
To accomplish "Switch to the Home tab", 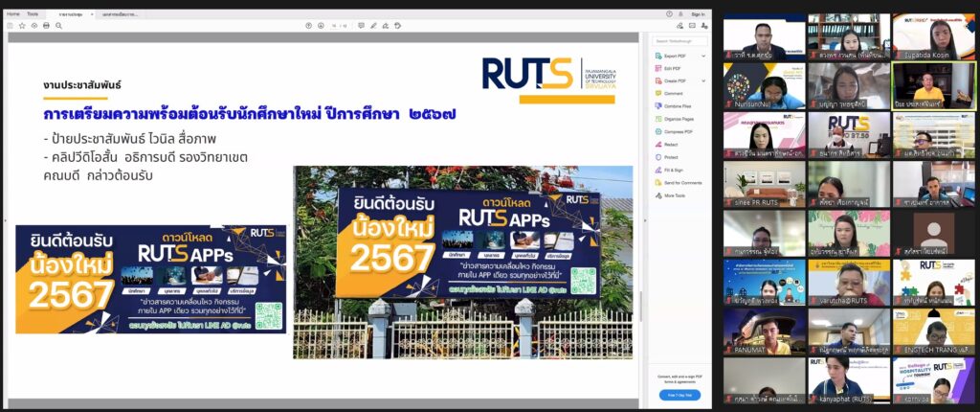I will tap(13, 13).
